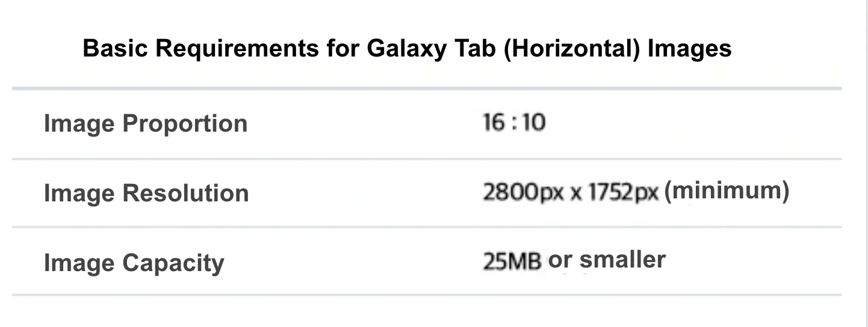Click the Basic Requirements heading text

coord(407,48)
